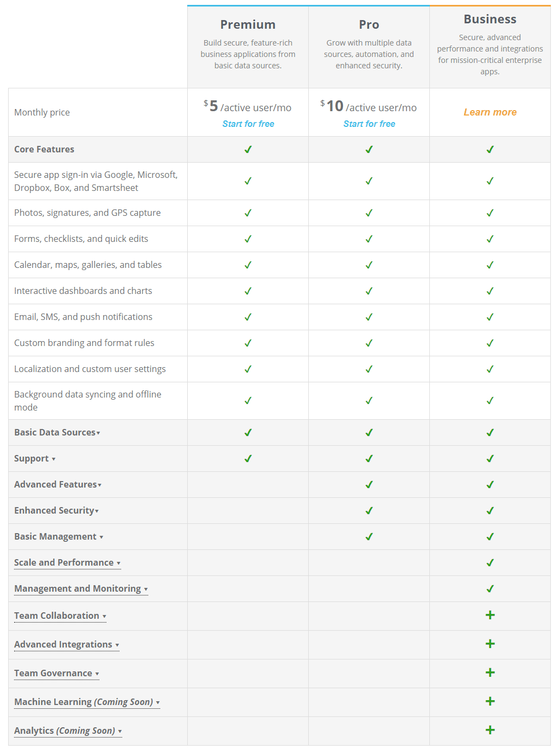Screen dimensions: 559x756
Task: Click the Basic Management checkmark under Pro
Action: pos(369,536)
